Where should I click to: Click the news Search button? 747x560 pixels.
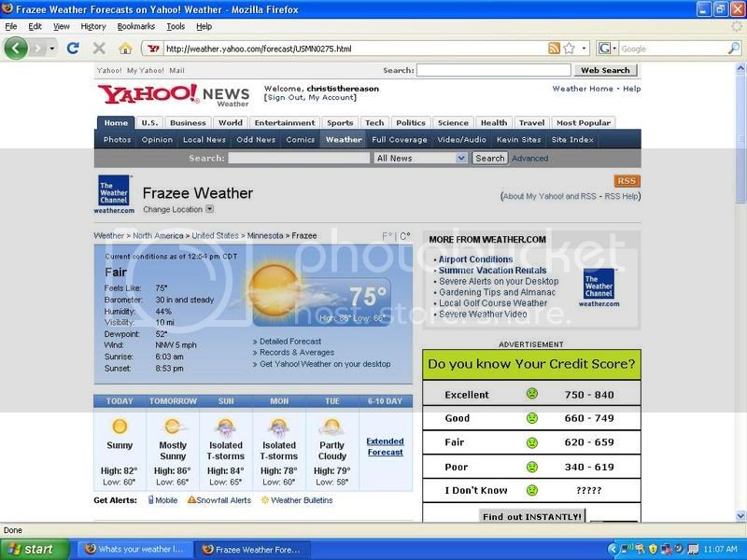[x=489, y=158]
